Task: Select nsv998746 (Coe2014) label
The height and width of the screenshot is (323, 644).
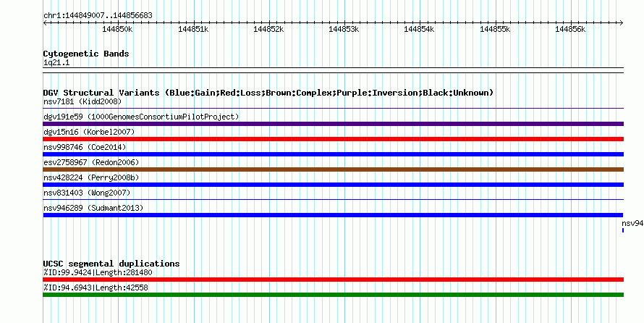Action: coord(85,147)
